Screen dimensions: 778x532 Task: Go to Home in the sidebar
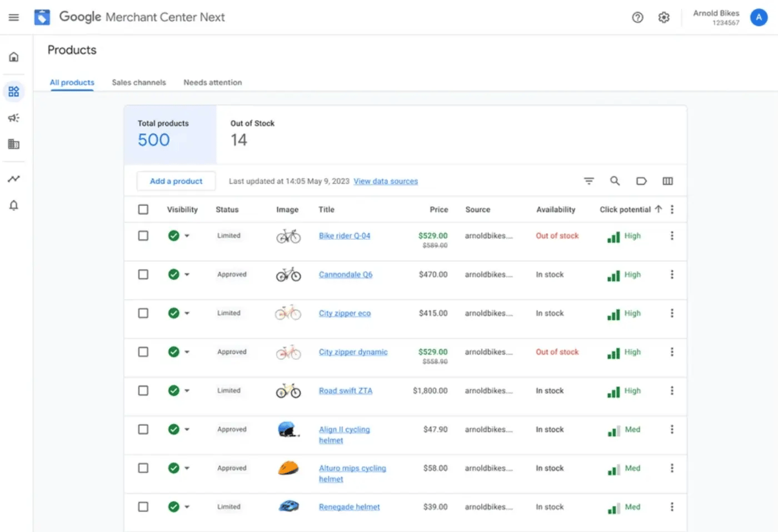[14, 57]
